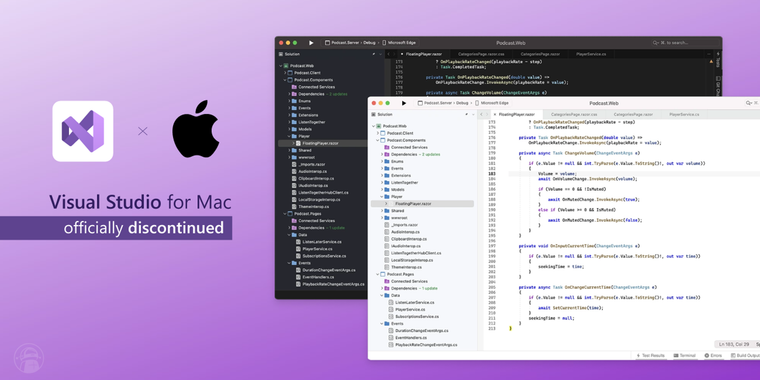Open EventHandlers.cs in light window

411,337
